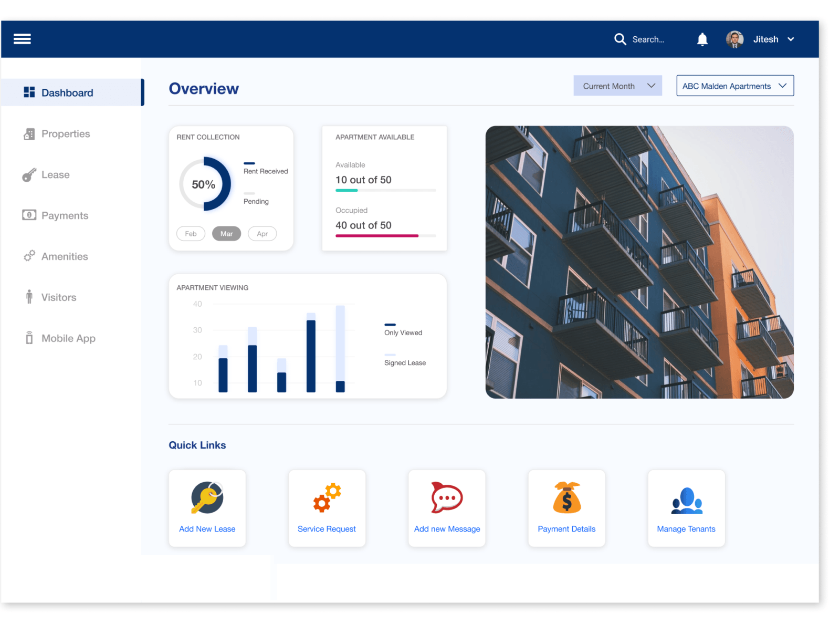Open the Amenities page

pos(65,256)
